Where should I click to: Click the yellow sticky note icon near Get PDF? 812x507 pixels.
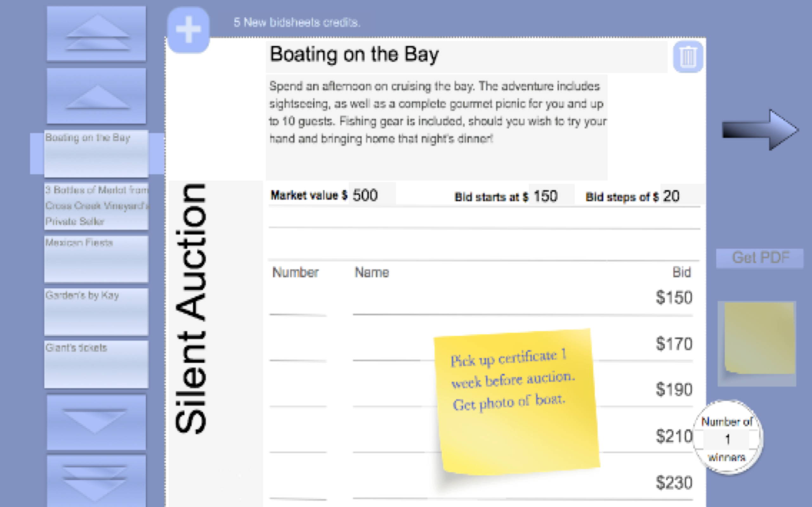(758, 342)
